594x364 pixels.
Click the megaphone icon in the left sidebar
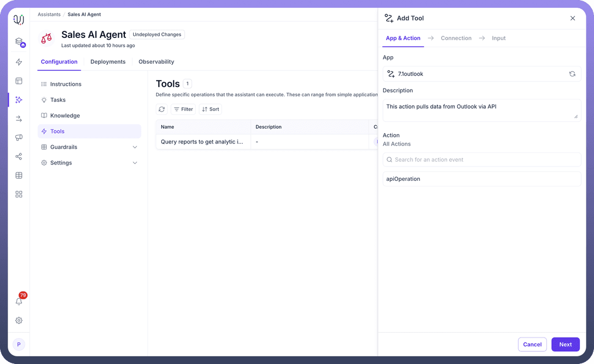[19, 137]
